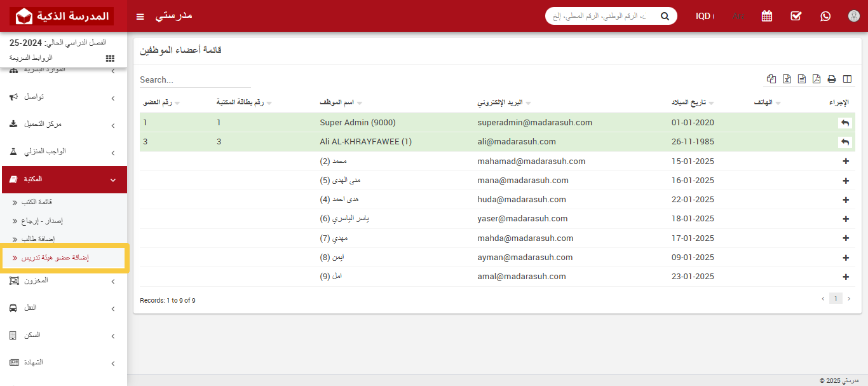Export the staff list as CSV
Viewport: 868px width, 386px height.
coord(802,79)
